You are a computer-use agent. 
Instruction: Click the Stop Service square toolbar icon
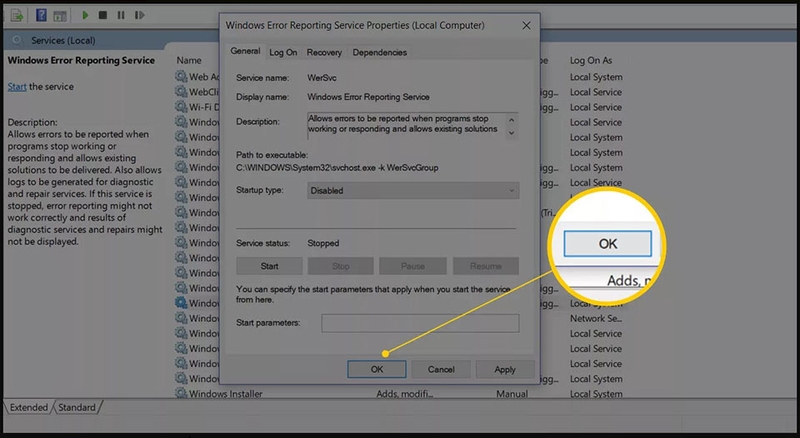pos(103,15)
